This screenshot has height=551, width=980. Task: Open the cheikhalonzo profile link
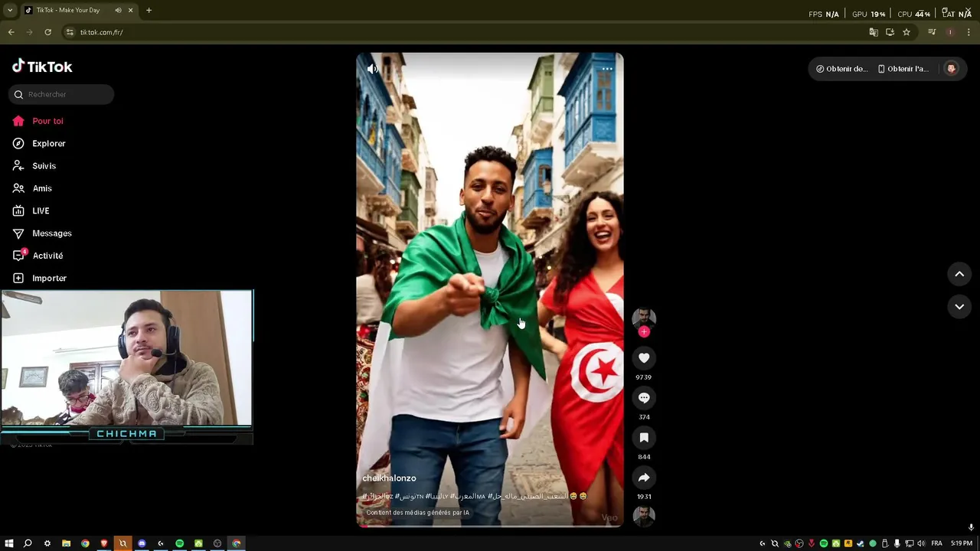coord(389,478)
